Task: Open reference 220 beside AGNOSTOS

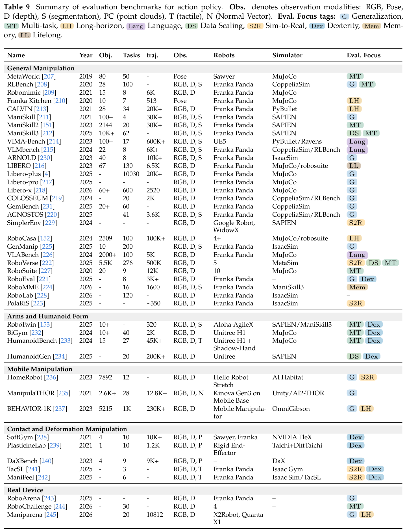Action: 52,215
